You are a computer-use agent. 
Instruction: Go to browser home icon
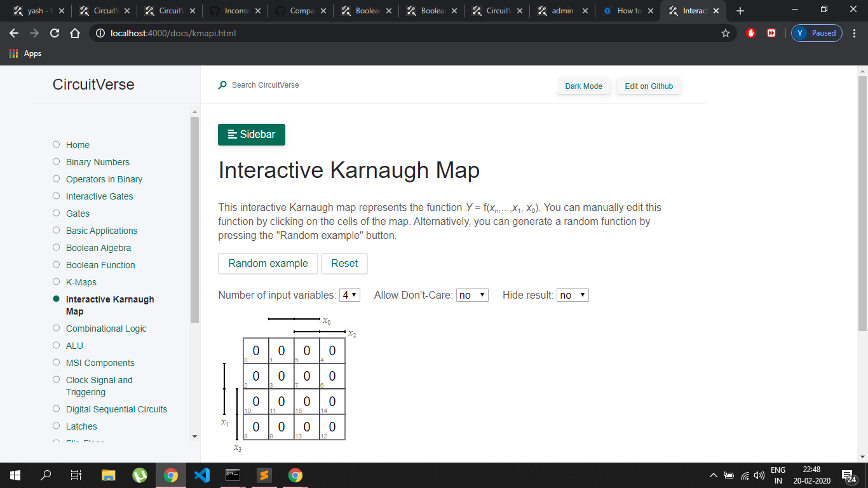(x=74, y=33)
